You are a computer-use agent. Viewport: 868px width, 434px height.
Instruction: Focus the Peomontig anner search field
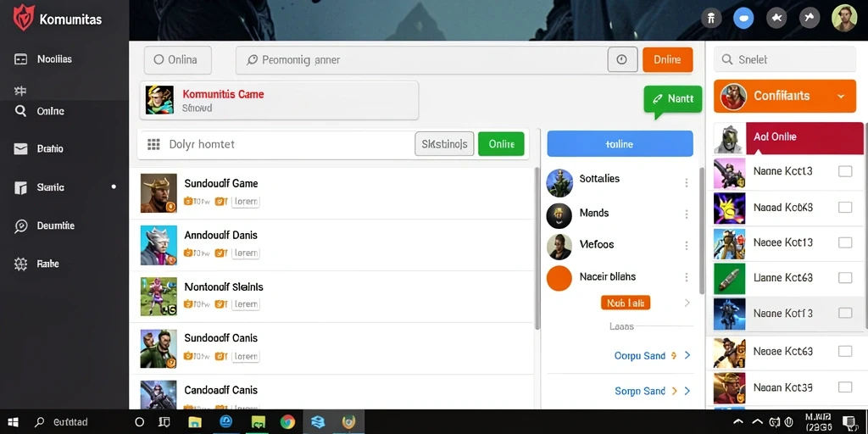point(420,60)
